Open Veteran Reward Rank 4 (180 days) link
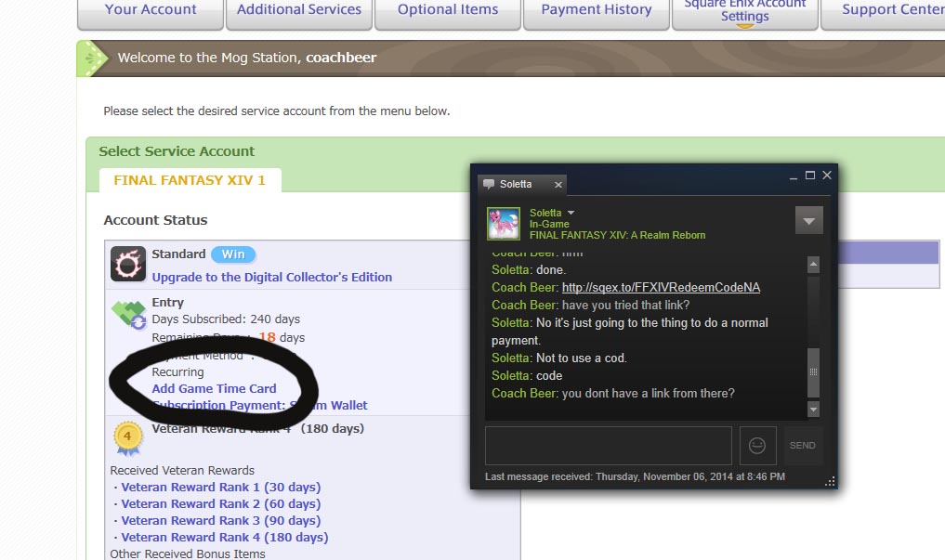Viewport: 945px width, 560px height. point(225,537)
